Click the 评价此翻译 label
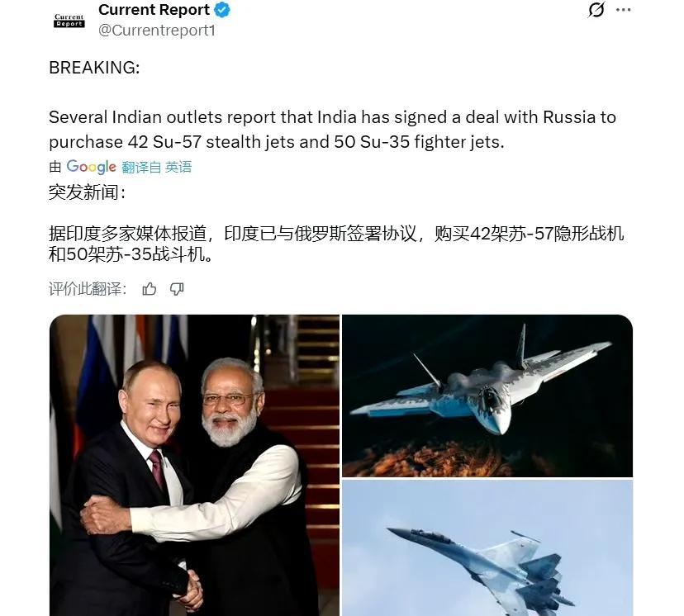 (x=88, y=289)
